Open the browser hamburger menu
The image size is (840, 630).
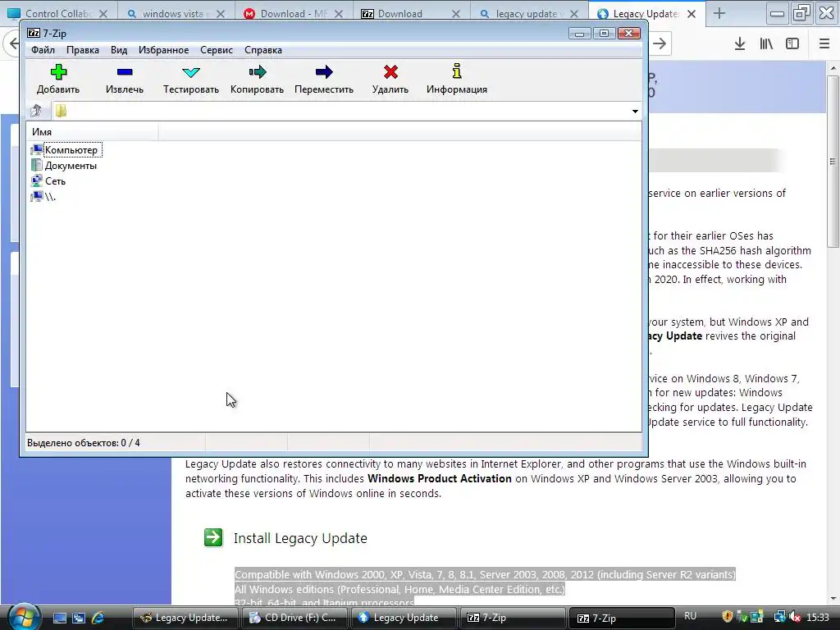pyautogui.click(x=824, y=44)
